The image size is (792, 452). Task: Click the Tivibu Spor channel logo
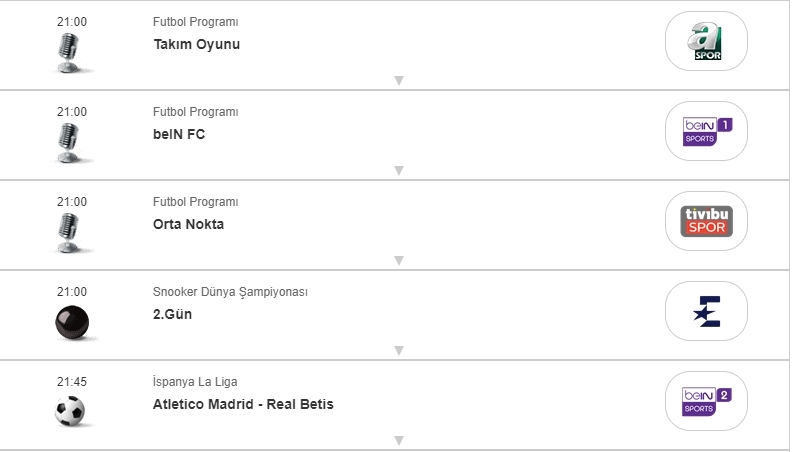tap(706, 221)
